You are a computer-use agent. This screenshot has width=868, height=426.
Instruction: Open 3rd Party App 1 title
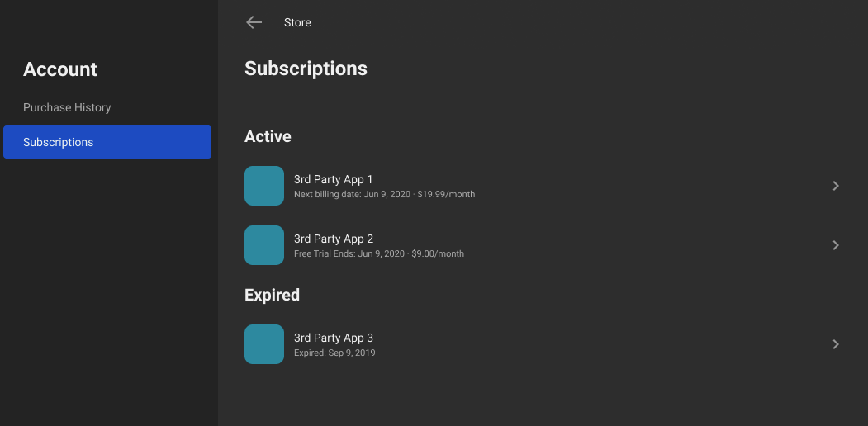[334, 179]
